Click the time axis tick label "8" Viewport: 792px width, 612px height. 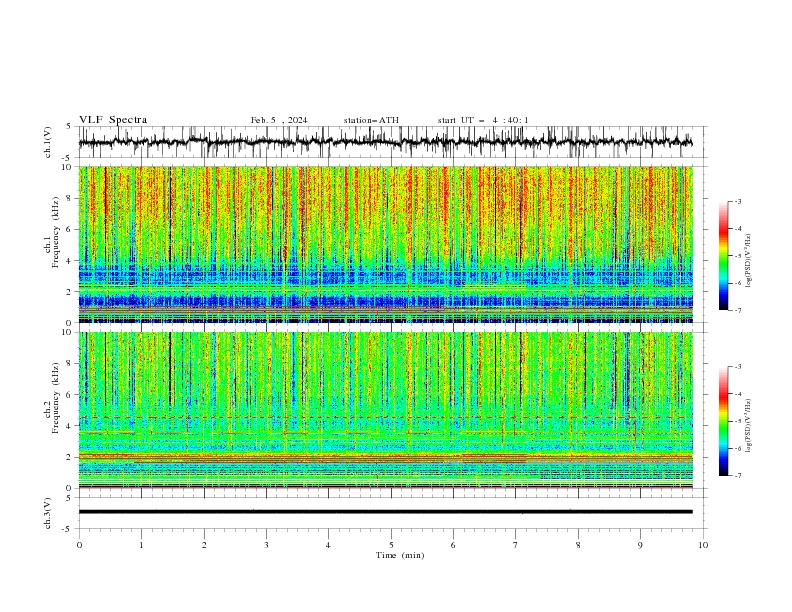pyautogui.click(x=578, y=545)
